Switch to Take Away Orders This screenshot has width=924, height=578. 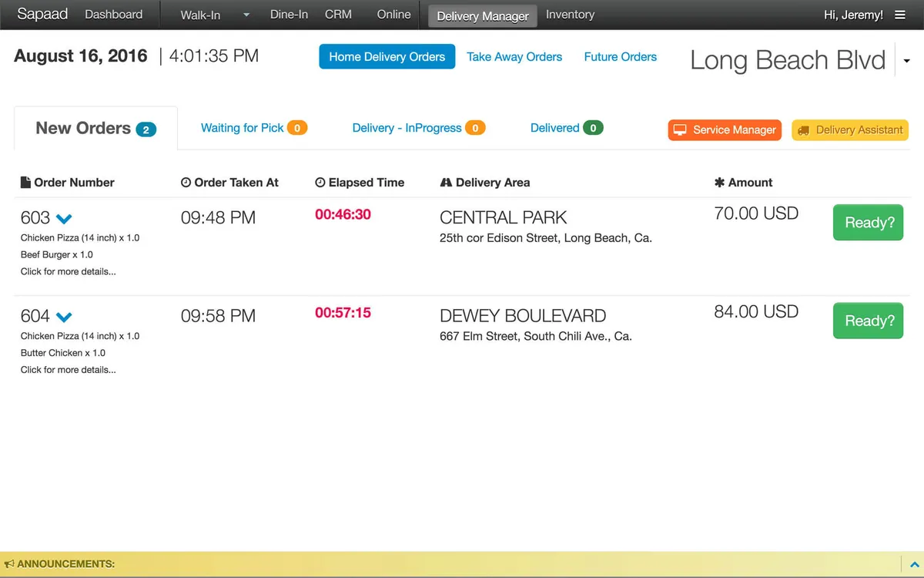click(x=514, y=57)
